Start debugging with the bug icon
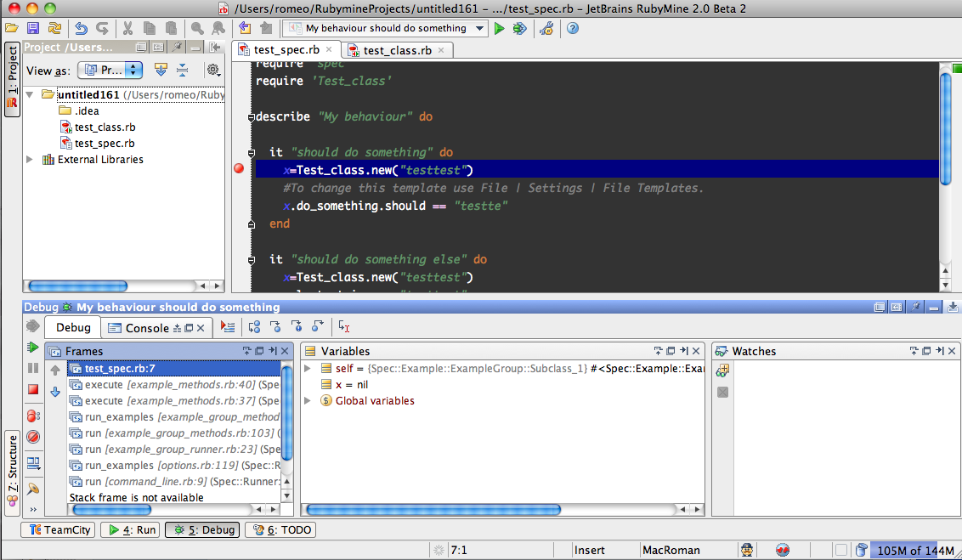This screenshot has width=962, height=560. 519,28
